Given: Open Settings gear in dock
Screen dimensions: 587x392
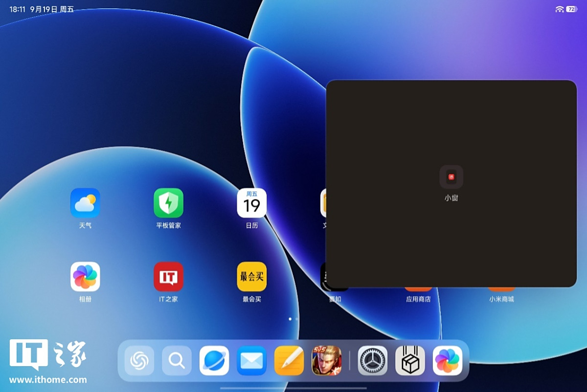Looking at the screenshot, I should coord(373,361).
